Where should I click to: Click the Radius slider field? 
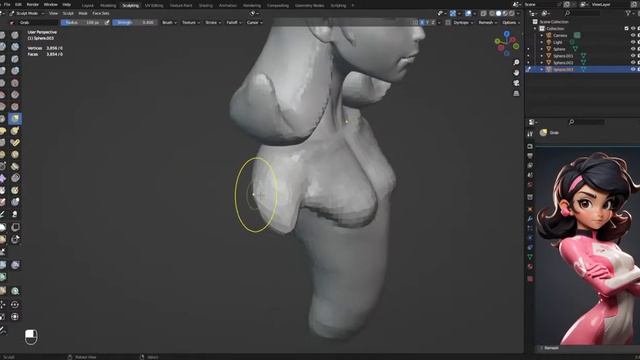coord(82,22)
